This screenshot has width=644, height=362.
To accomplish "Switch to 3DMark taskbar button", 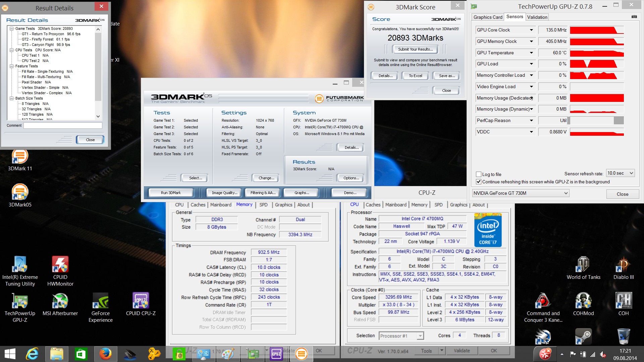I will (301, 354).
